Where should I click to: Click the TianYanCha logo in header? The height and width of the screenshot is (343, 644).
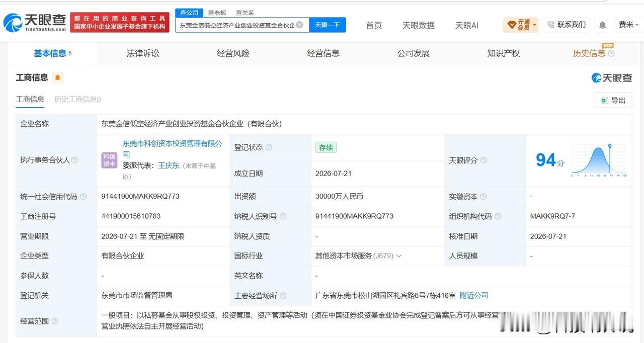(x=35, y=23)
